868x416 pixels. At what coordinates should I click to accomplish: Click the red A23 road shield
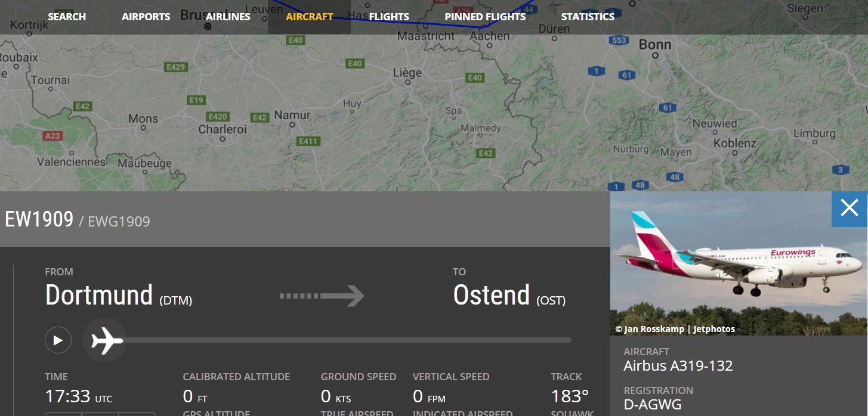click(52, 136)
